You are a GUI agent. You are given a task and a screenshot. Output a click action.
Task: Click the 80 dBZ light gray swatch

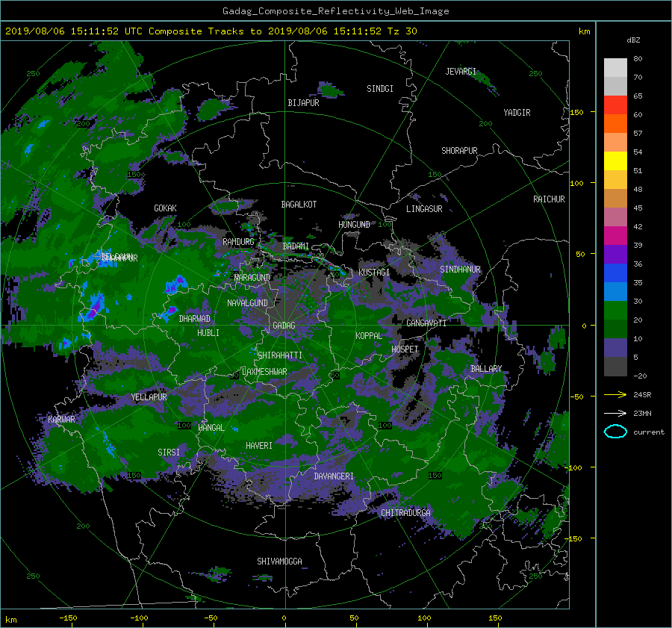[x=615, y=68]
